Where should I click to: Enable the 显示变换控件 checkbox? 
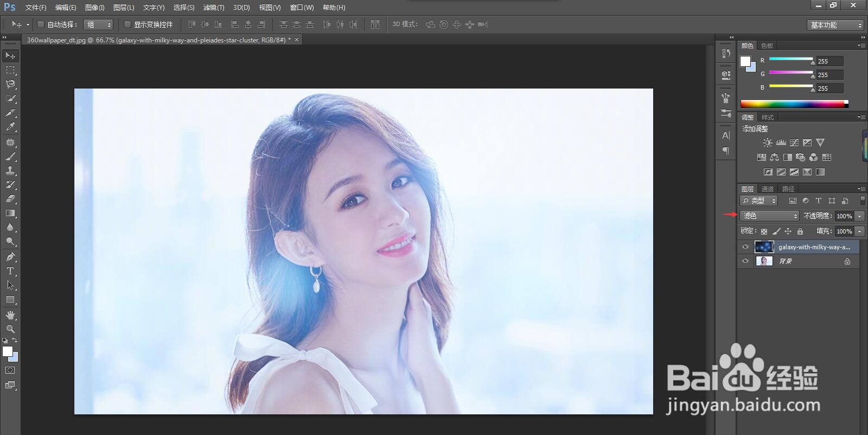(127, 24)
